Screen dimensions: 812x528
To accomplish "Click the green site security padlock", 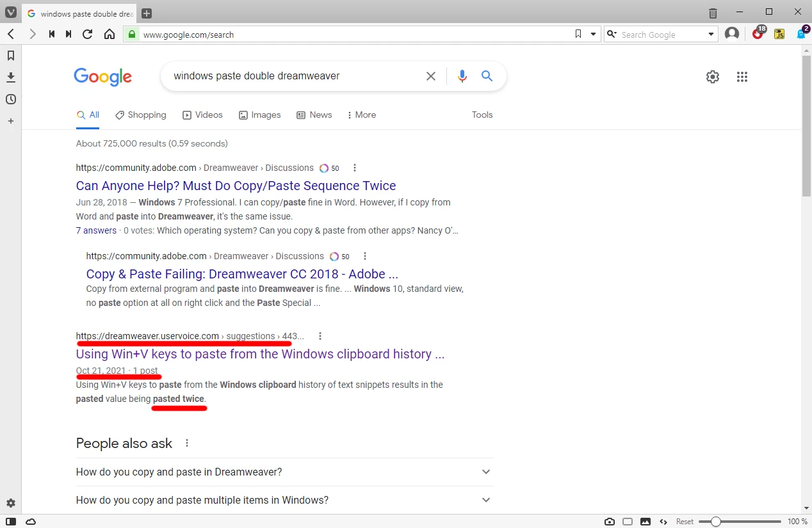I will [131, 34].
